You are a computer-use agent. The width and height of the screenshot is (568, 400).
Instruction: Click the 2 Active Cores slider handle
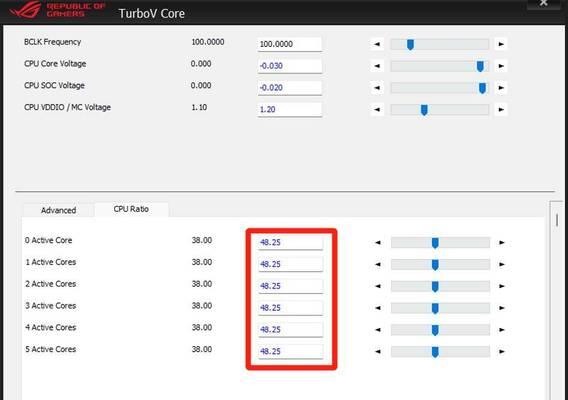(435, 286)
